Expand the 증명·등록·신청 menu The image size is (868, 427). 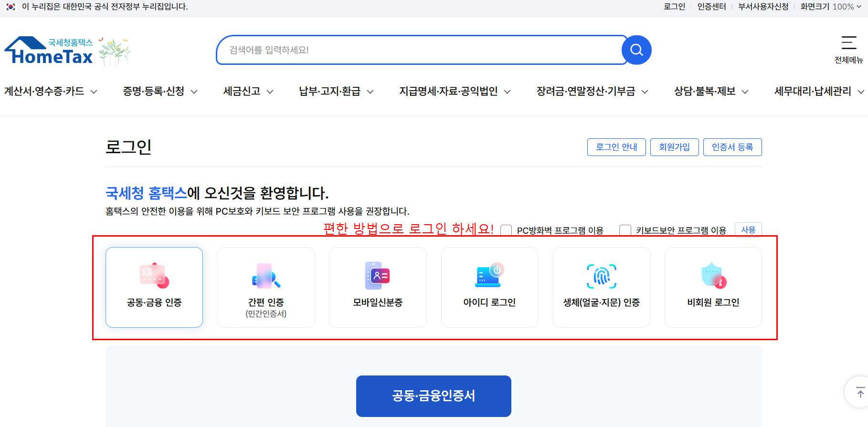(160, 91)
